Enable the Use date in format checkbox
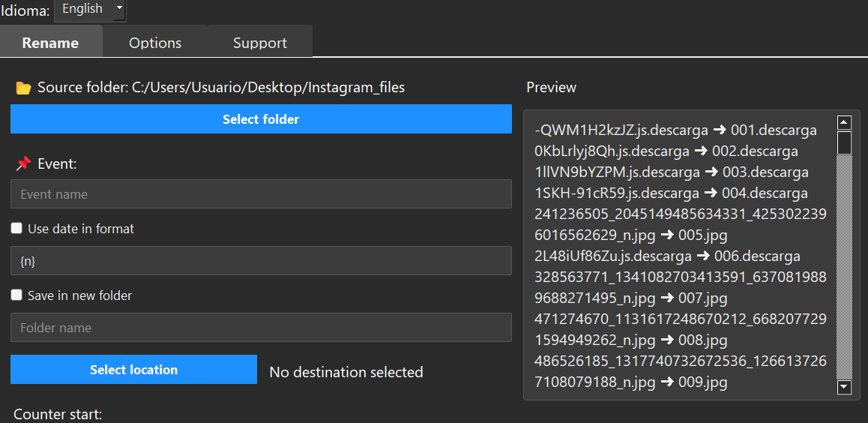This screenshot has height=423, width=868. coord(16,229)
